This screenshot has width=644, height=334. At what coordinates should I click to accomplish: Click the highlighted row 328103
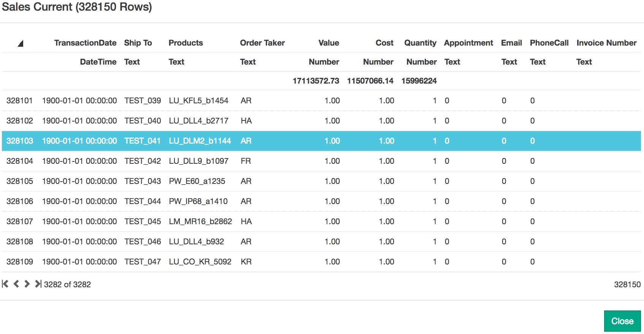[x=20, y=141]
